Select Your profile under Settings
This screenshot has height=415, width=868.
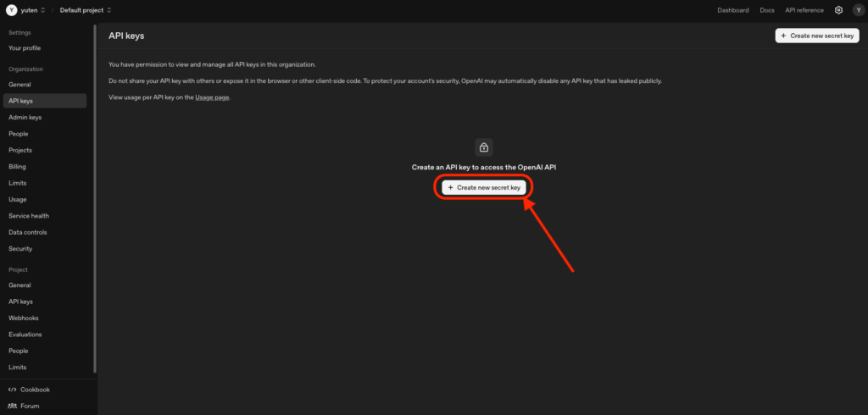pyautogui.click(x=25, y=48)
